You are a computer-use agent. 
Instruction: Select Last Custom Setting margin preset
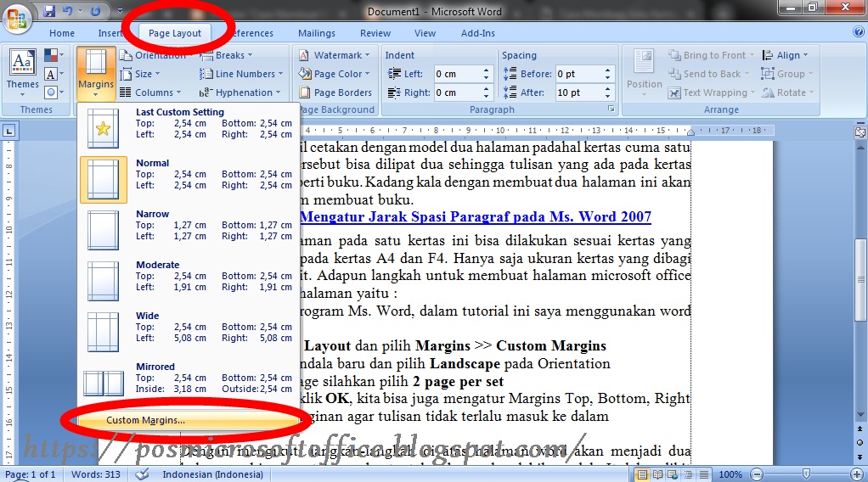click(x=189, y=128)
